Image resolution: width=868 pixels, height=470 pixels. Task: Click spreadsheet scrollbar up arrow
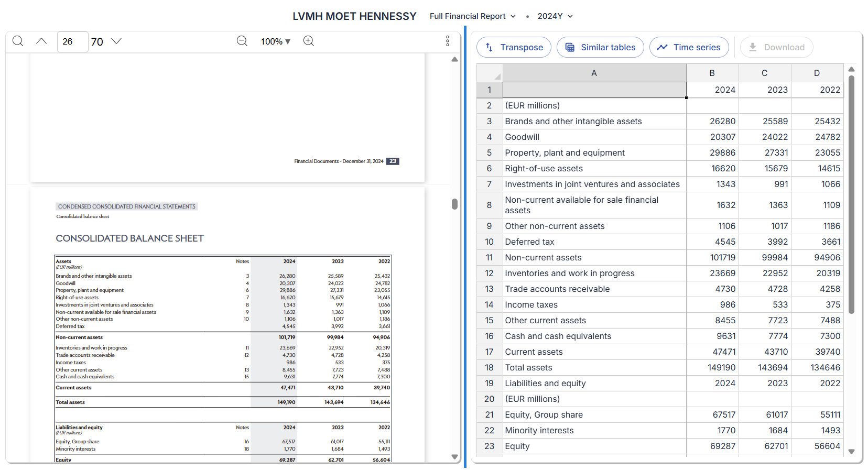(851, 69)
